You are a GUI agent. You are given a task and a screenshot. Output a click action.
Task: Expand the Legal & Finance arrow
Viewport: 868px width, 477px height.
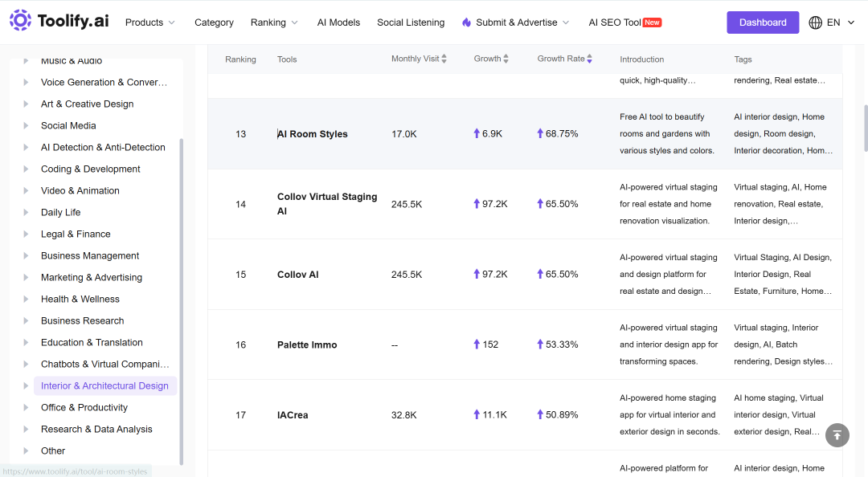click(x=26, y=234)
